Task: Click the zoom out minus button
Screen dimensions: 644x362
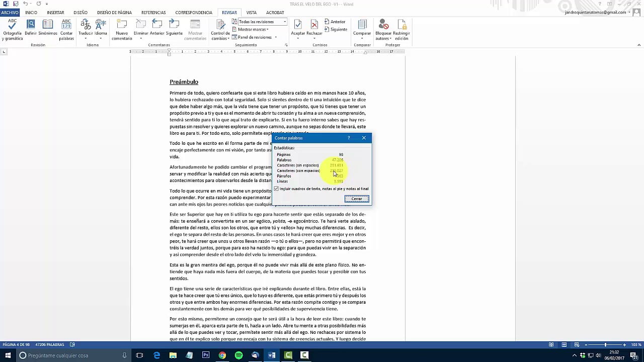Action: click(x=586, y=345)
